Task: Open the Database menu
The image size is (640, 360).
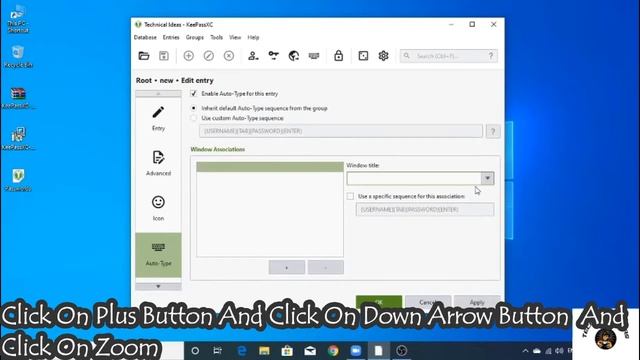Action: [x=145, y=37]
